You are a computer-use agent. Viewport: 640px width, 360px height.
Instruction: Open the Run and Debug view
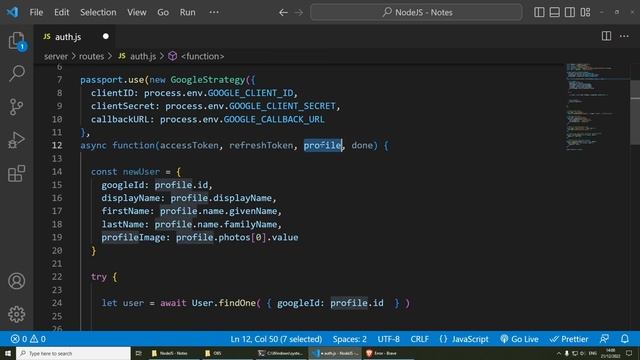coord(16,140)
